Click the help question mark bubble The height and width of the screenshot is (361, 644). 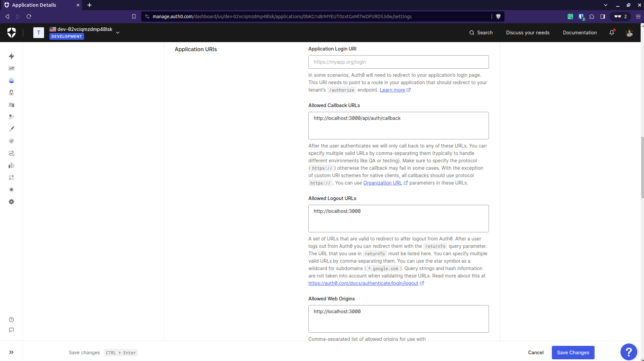tap(628, 352)
